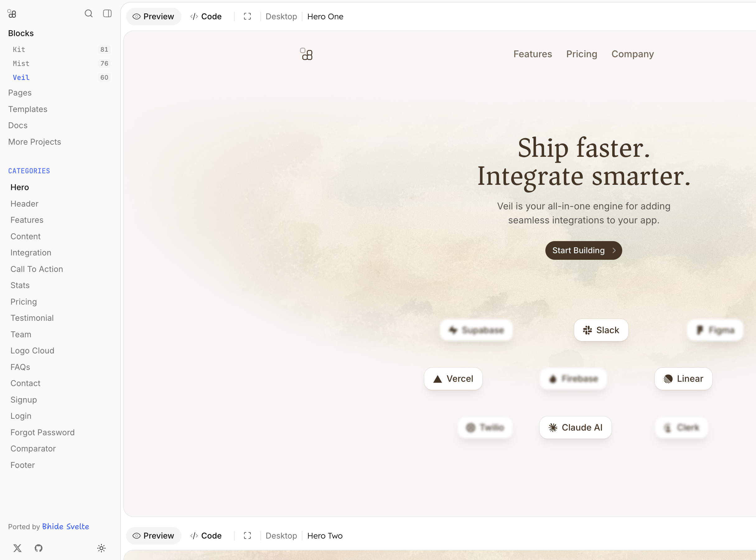Select the Slack integration chip
This screenshot has height=560, width=756.
601,330
